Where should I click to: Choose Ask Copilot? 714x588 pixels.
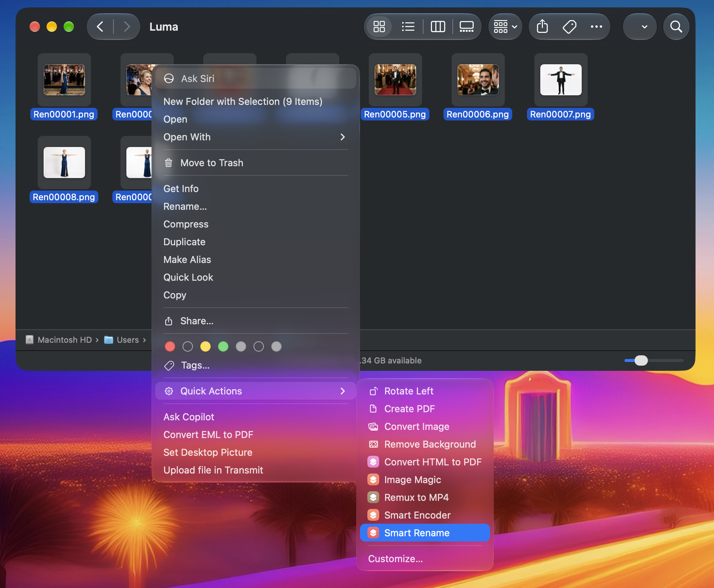[x=256, y=417]
